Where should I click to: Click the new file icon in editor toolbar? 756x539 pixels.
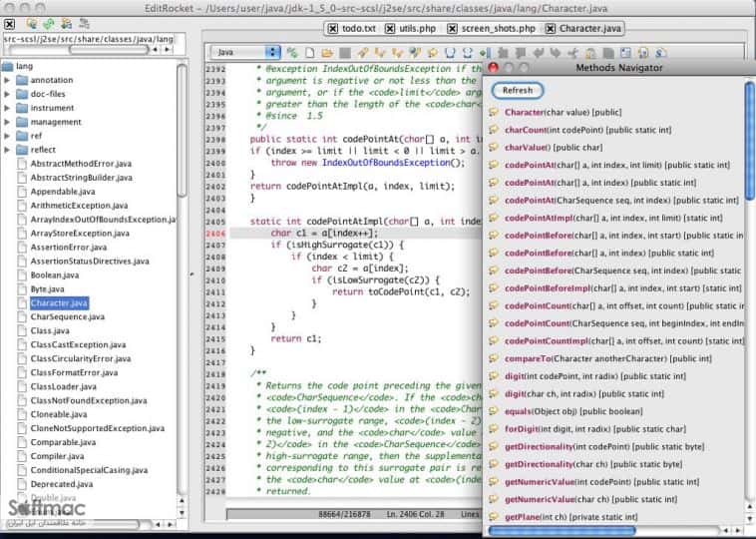(310, 53)
